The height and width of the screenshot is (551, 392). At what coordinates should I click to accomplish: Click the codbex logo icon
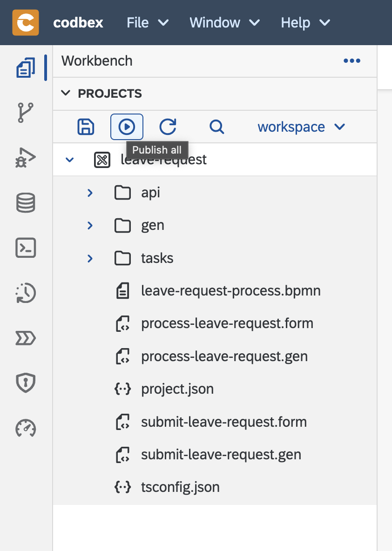26,22
